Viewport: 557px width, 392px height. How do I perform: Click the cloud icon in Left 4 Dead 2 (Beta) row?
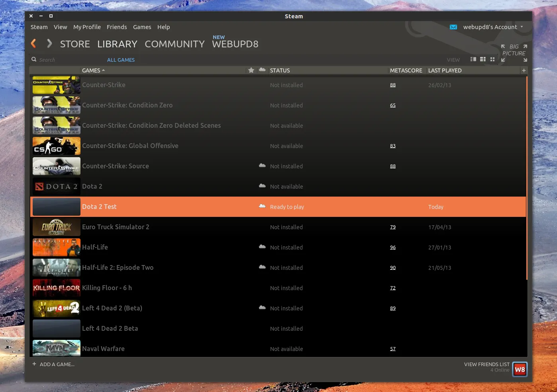pyautogui.click(x=262, y=308)
